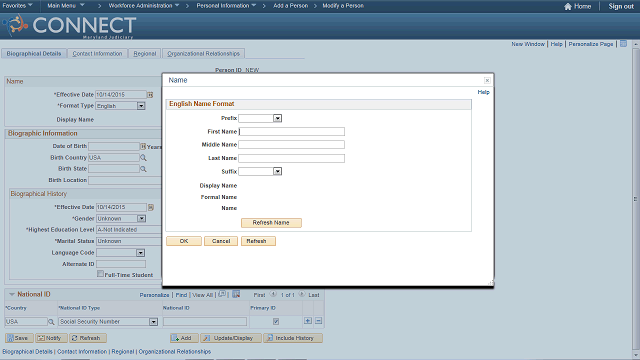Image resolution: width=640 pixels, height=360 pixels.
Task: Click the Include History button
Action: [293, 338]
